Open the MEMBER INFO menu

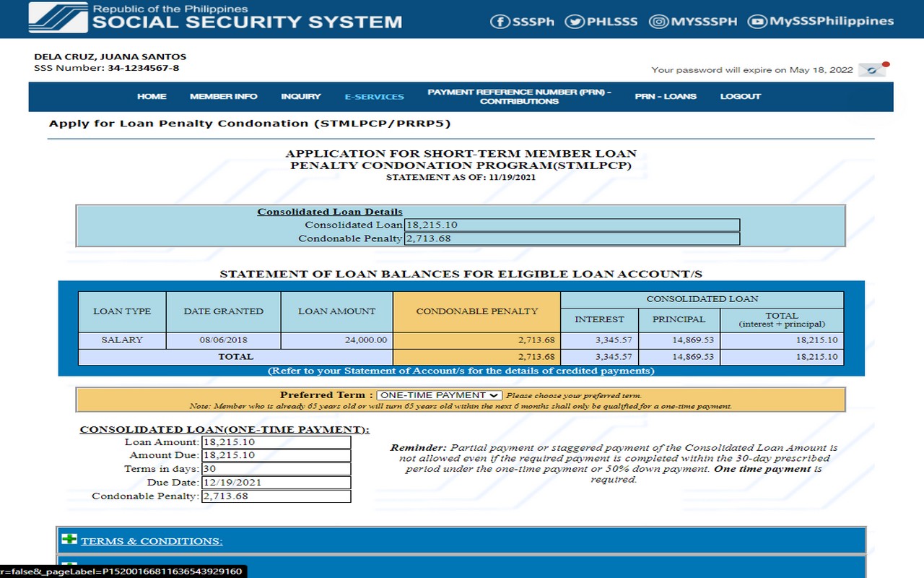(223, 96)
